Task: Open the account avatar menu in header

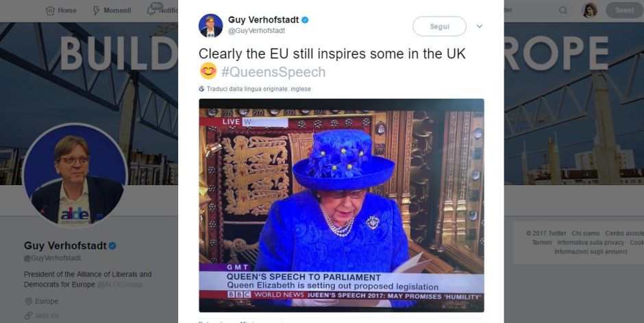Action: [x=589, y=10]
